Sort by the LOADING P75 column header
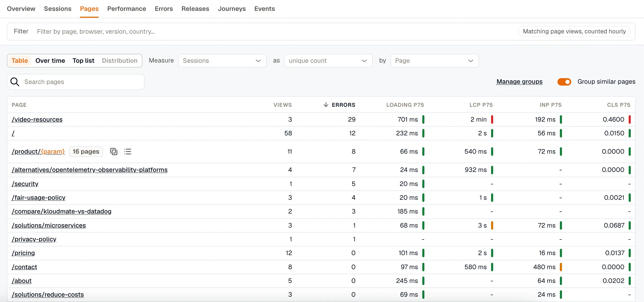 [x=405, y=105]
